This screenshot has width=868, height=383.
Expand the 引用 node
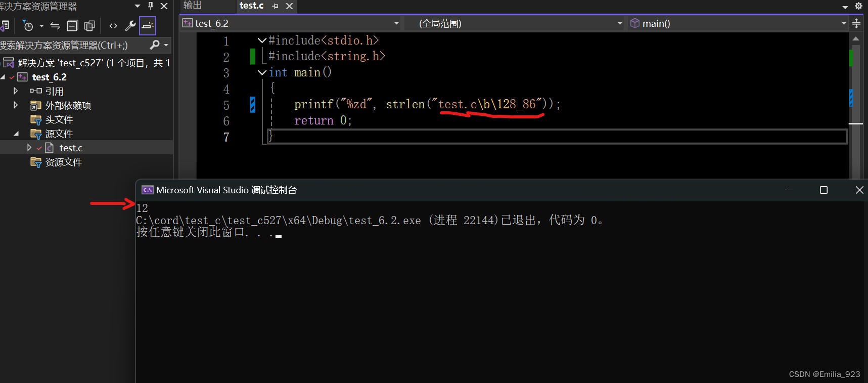click(x=16, y=91)
